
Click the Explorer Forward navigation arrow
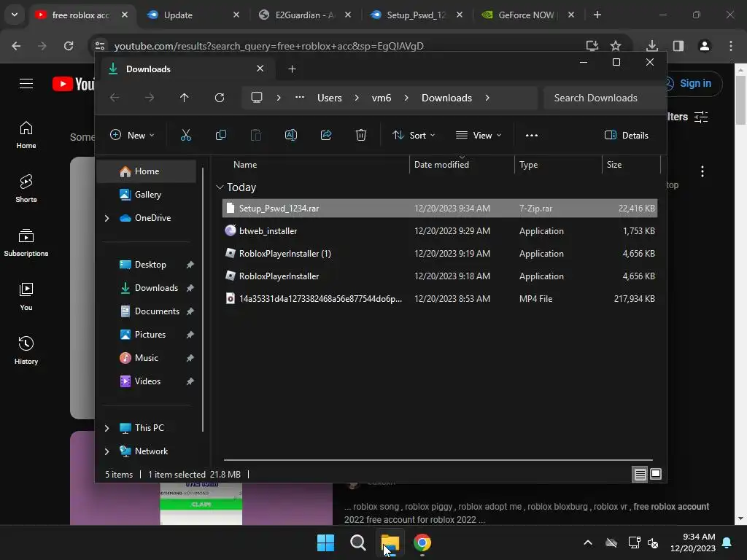[150, 98]
